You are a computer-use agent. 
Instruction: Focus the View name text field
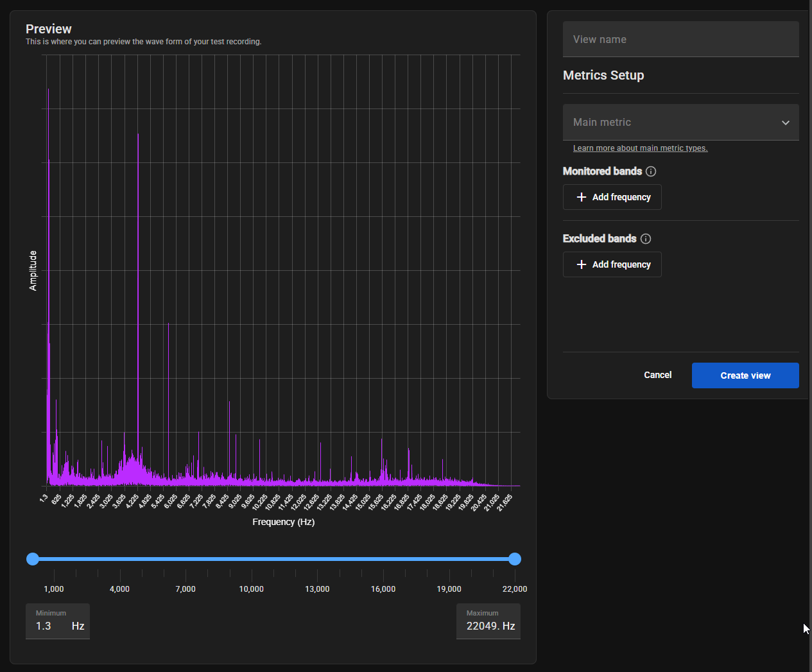click(680, 39)
